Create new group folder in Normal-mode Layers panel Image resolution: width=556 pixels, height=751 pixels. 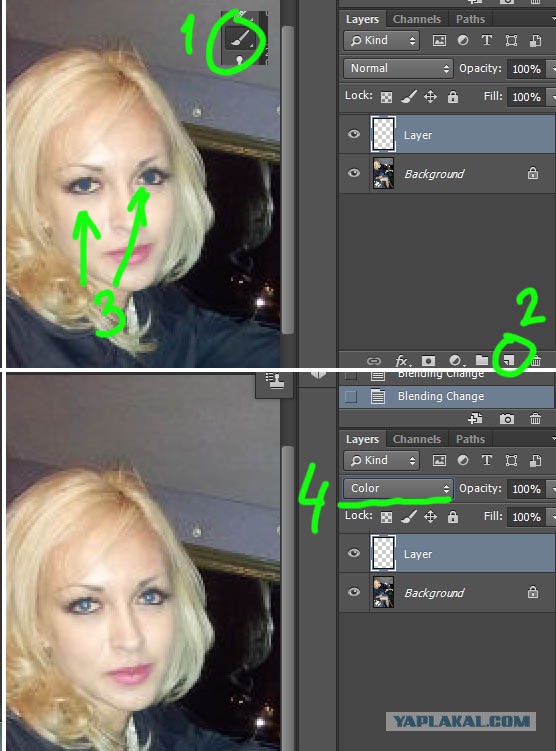481,360
